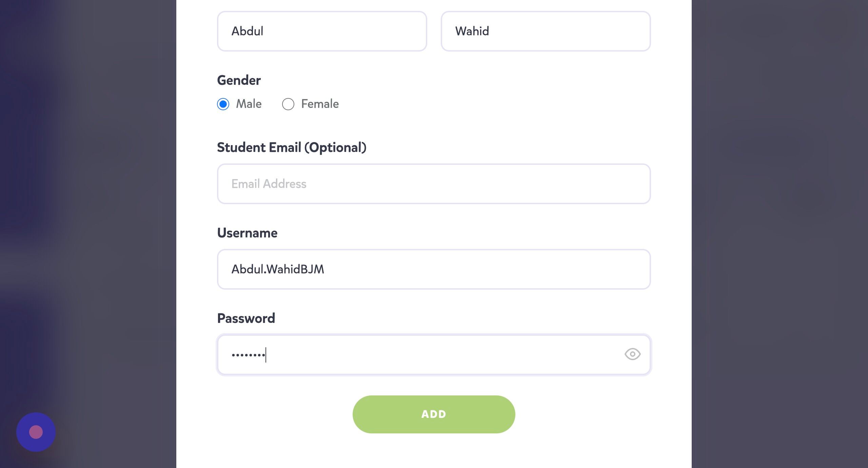Click the Password heading label

click(246, 318)
